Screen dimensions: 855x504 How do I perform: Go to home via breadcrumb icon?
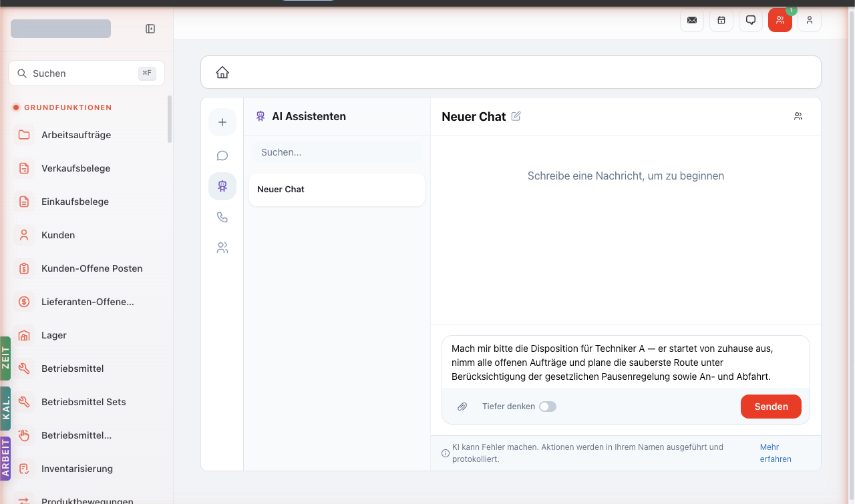pyautogui.click(x=222, y=72)
